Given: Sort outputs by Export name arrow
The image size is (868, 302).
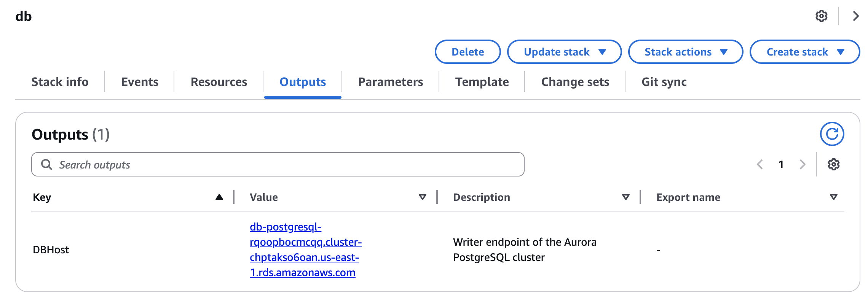Looking at the screenshot, I should [x=833, y=197].
